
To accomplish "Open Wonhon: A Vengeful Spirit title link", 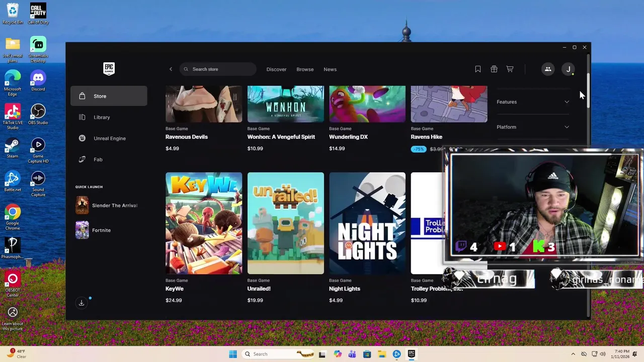I will [x=281, y=137].
